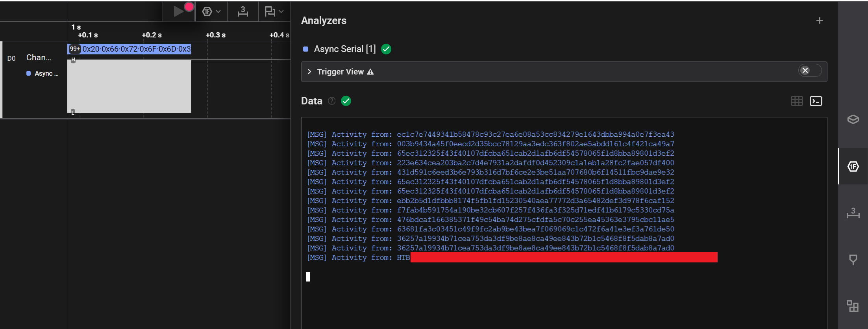Open the Timing Markers sidebar icon
868x329 pixels.
(x=853, y=260)
